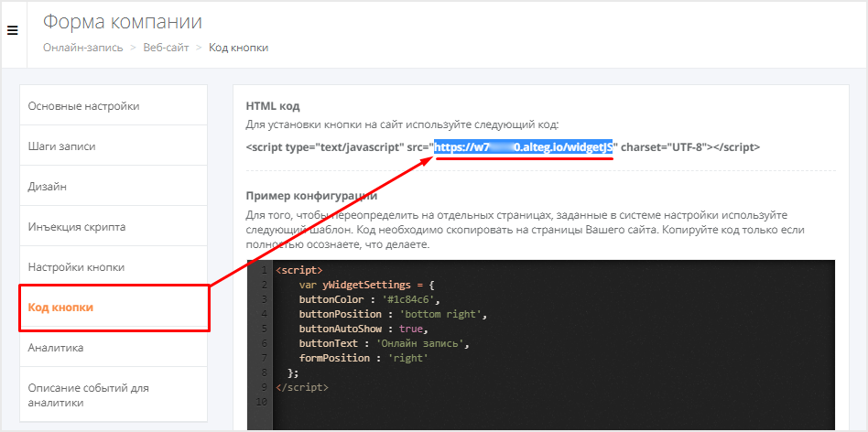Click the var yWidgetSettings code line

pyautogui.click(x=367, y=285)
